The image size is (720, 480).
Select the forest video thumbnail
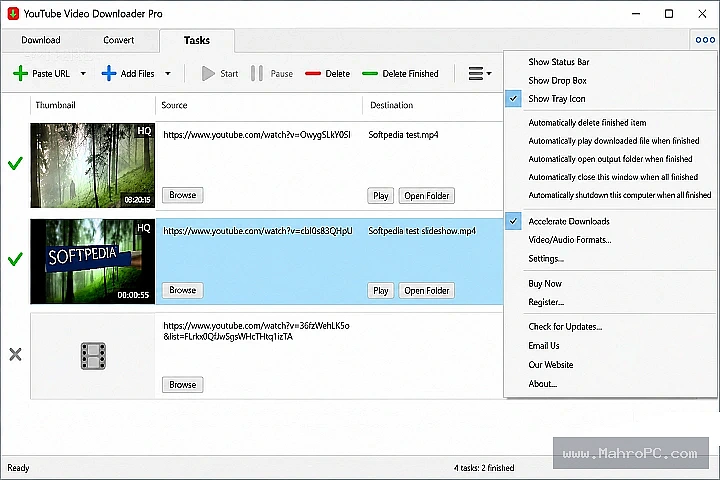point(92,165)
